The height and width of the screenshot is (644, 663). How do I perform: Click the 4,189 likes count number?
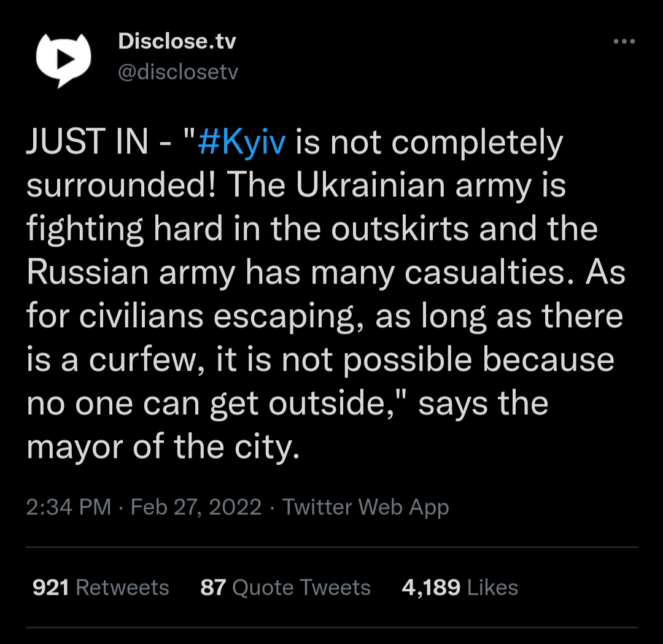point(431,588)
